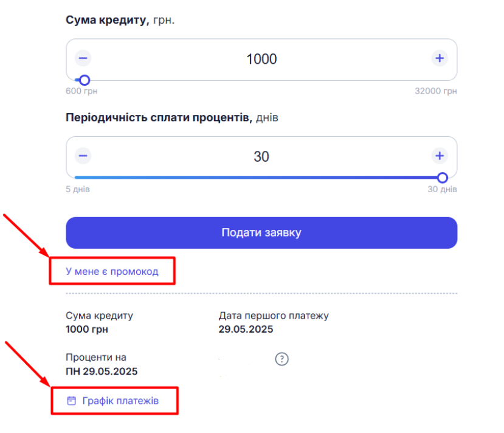Submit with the Подати заявку button
The height and width of the screenshot is (433, 504).
pyautogui.click(x=261, y=233)
